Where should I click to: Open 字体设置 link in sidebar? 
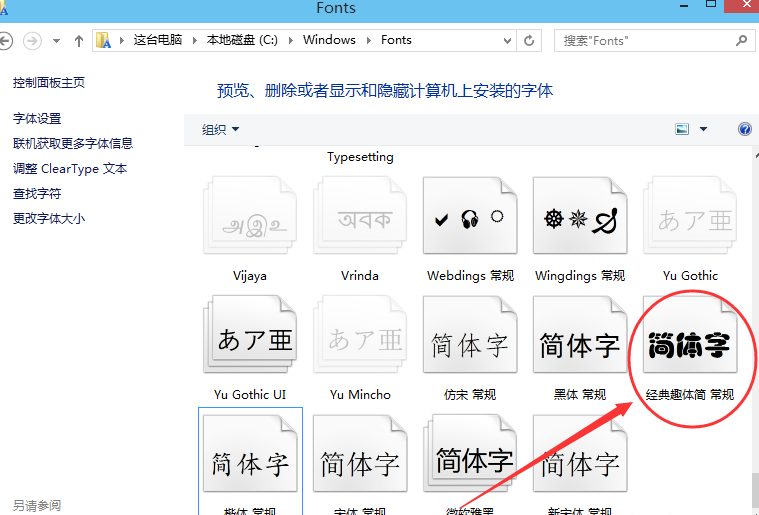[37, 119]
